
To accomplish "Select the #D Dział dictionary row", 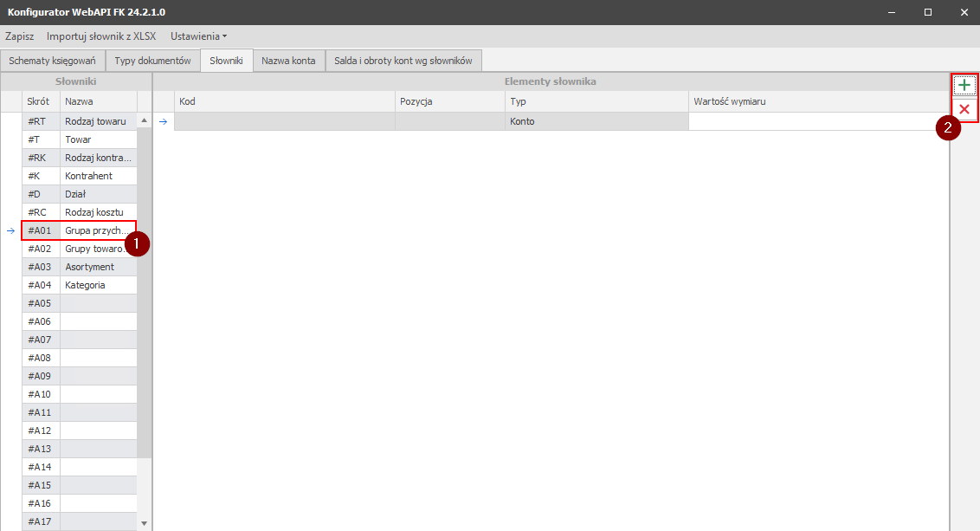I will [95, 194].
